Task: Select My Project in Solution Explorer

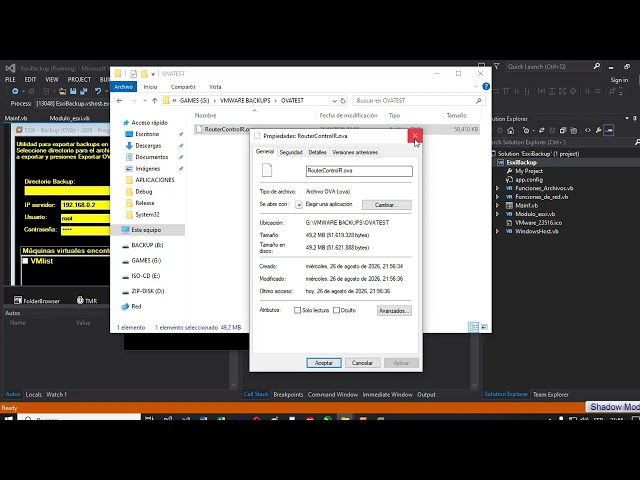Action: coord(529,171)
